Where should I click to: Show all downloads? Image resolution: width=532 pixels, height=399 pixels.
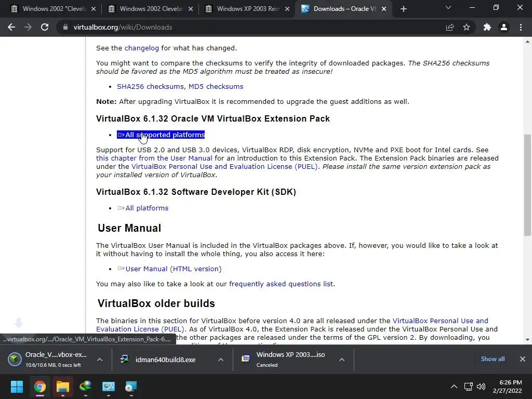[x=493, y=359]
